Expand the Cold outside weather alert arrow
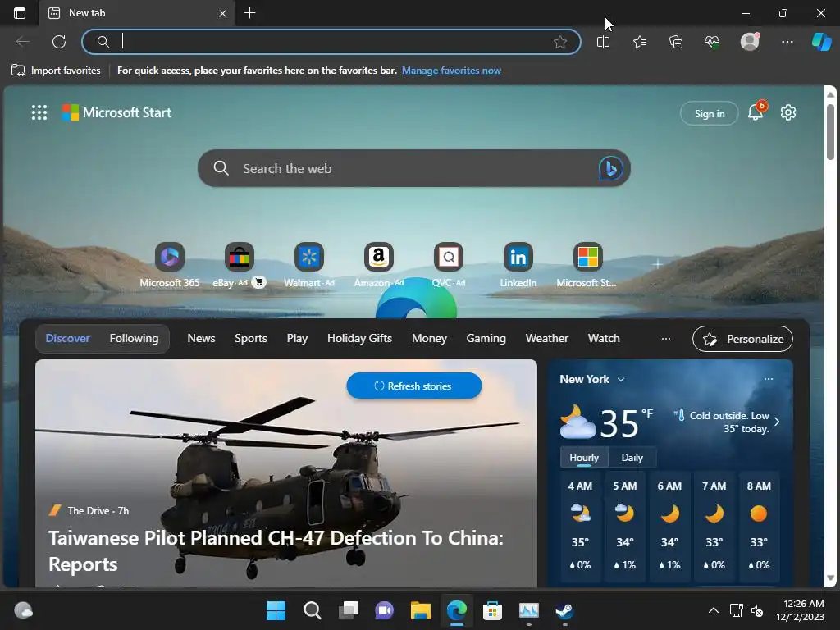The width and height of the screenshot is (840, 630). 777,422
